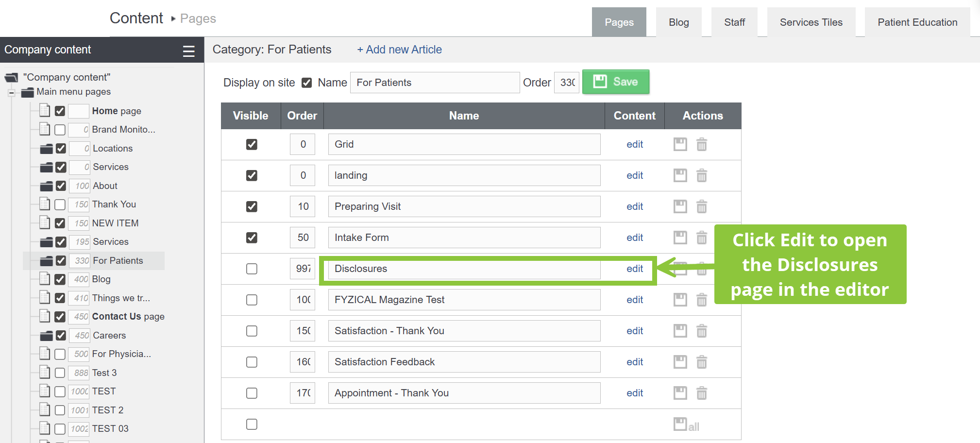The image size is (980, 443).
Task: Check Visible for the Disclosures row
Action: click(252, 269)
